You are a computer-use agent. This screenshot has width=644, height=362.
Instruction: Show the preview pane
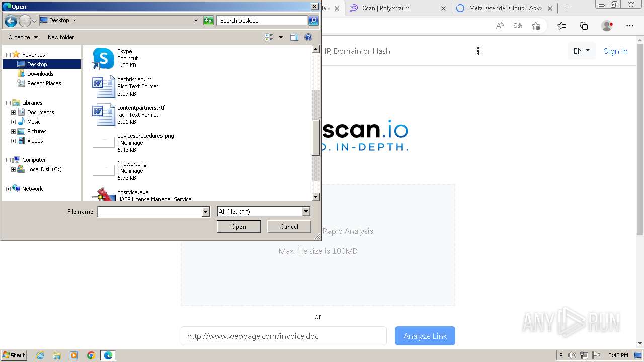click(x=294, y=37)
